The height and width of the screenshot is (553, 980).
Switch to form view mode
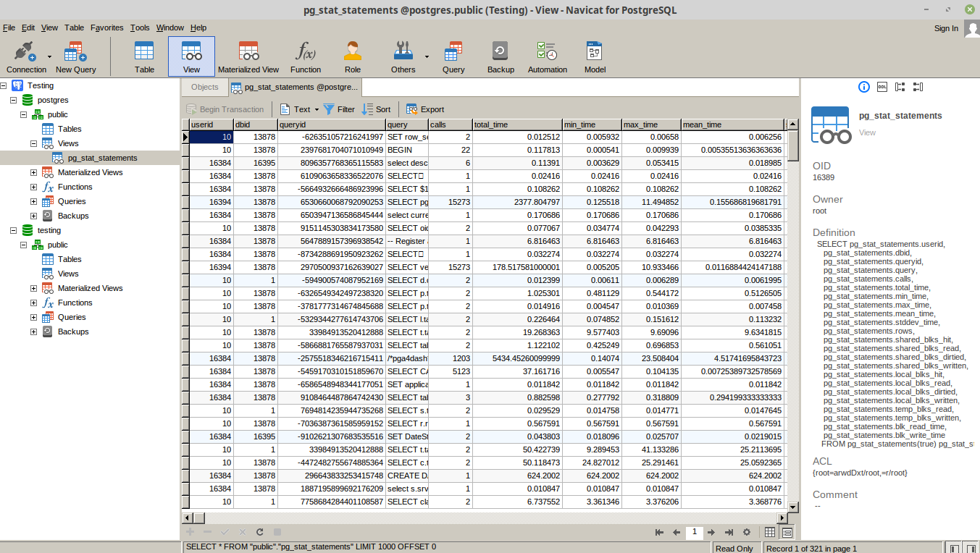click(787, 532)
